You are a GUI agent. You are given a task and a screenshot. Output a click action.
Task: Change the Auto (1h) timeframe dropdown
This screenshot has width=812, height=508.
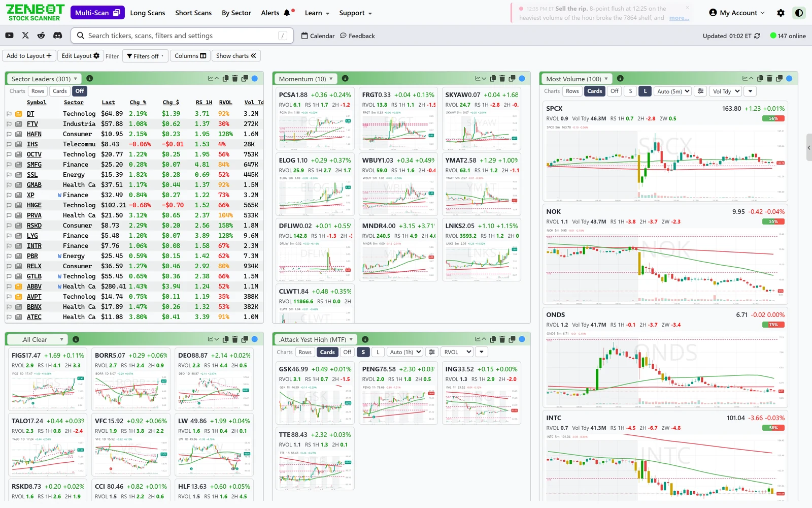(x=404, y=352)
